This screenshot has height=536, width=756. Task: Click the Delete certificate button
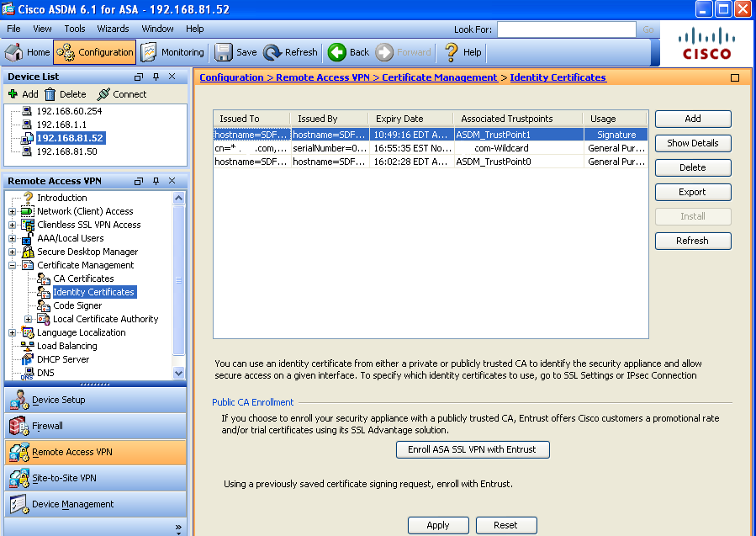693,168
